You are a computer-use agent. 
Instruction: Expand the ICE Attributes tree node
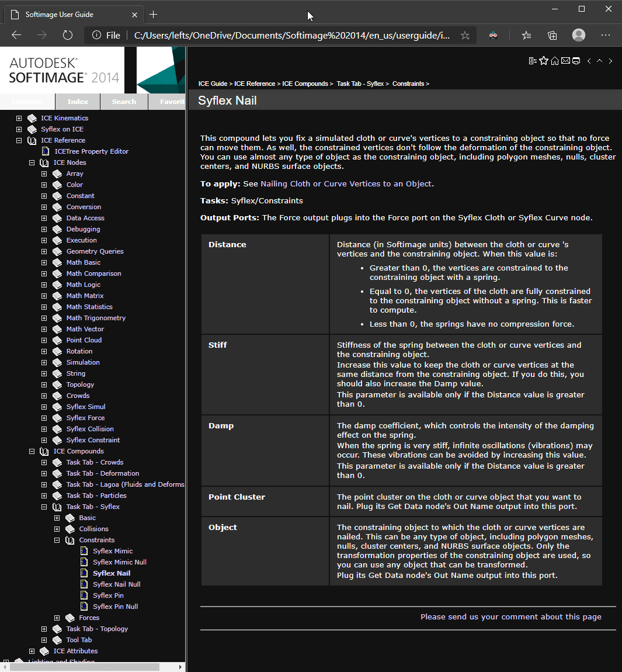pos(32,651)
